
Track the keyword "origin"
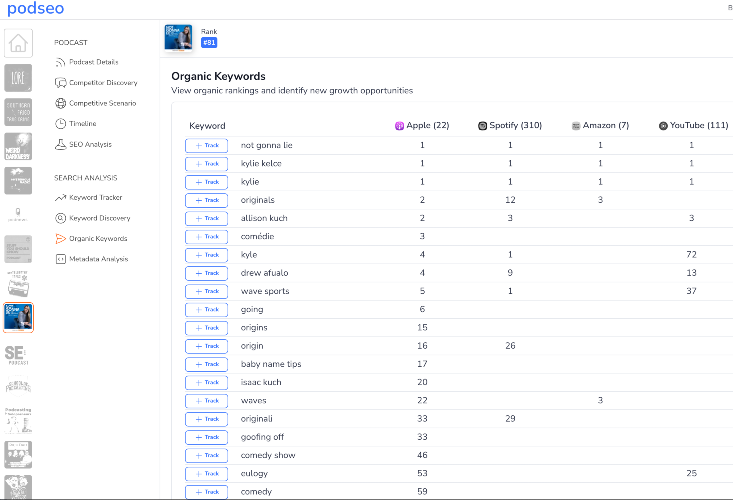[207, 346]
